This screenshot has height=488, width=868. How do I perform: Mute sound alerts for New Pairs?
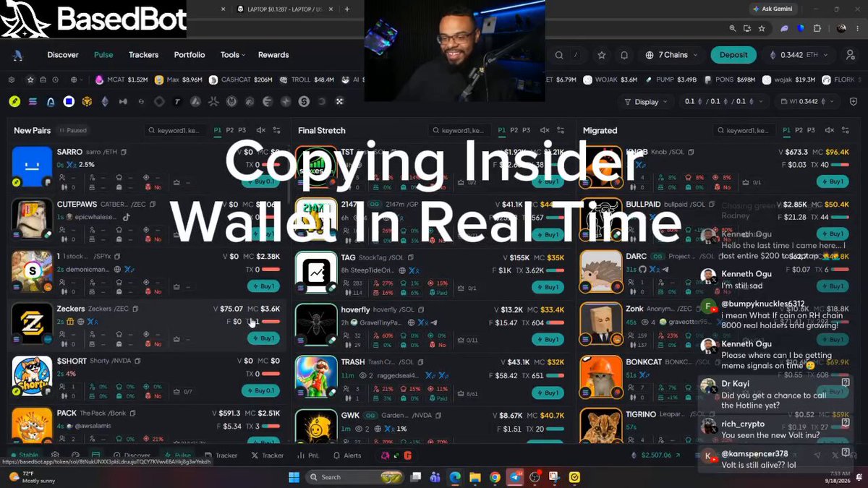pyautogui.click(x=261, y=131)
